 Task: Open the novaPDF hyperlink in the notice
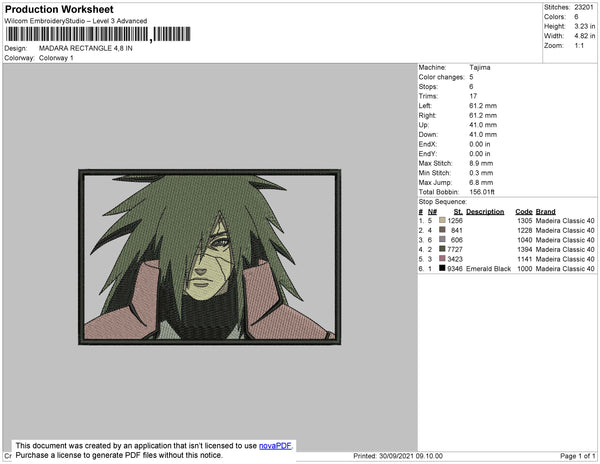tap(275, 446)
